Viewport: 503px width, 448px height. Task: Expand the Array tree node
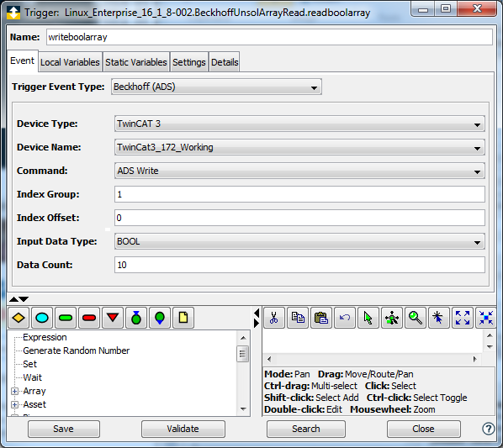coord(14,391)
